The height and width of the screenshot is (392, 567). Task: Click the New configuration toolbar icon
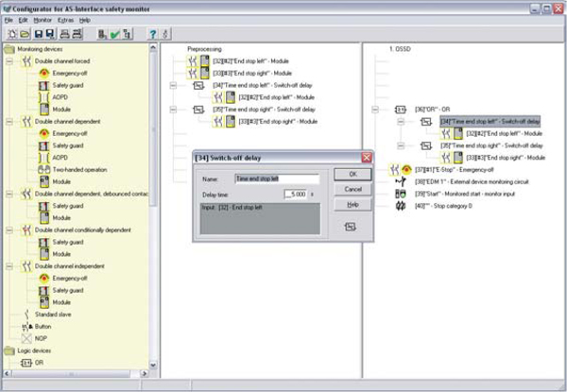[10, 34]
